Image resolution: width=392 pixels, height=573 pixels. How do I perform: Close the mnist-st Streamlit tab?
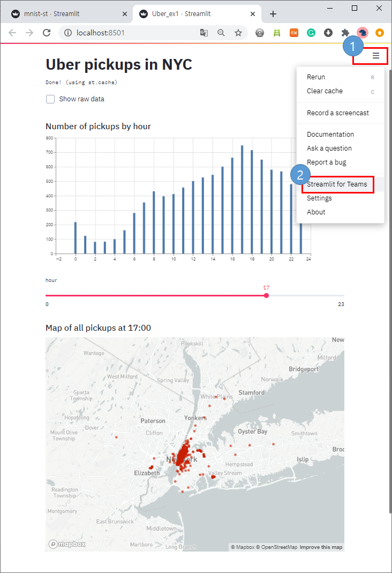coord(125,14)
